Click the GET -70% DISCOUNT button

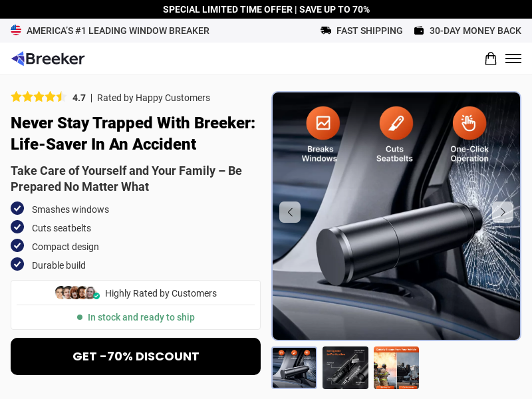pos(136,356)
